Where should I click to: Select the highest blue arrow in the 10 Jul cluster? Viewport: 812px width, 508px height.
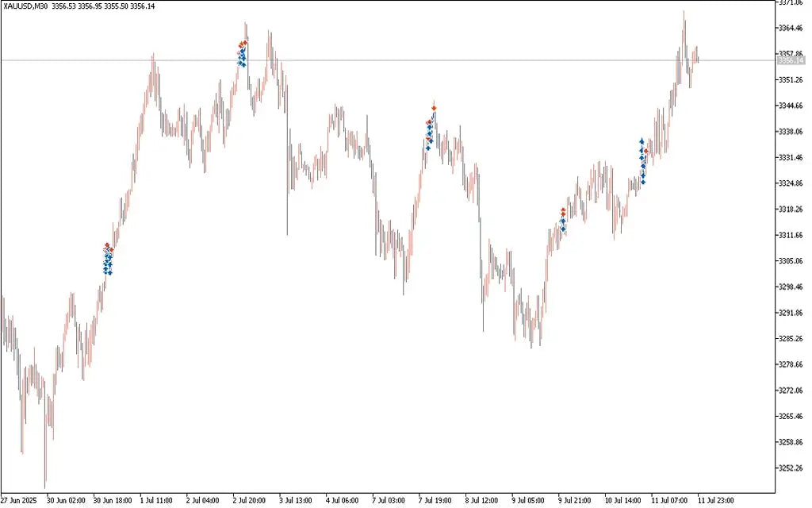point(642,140)
